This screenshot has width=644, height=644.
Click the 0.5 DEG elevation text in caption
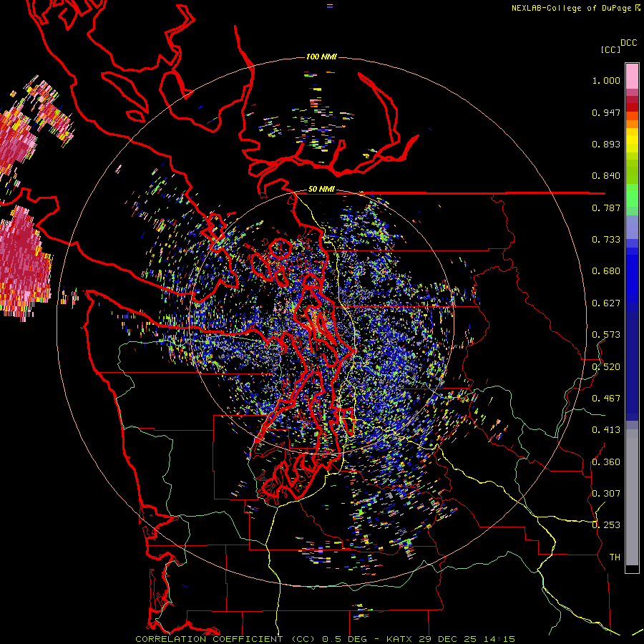tap(346, 639)
